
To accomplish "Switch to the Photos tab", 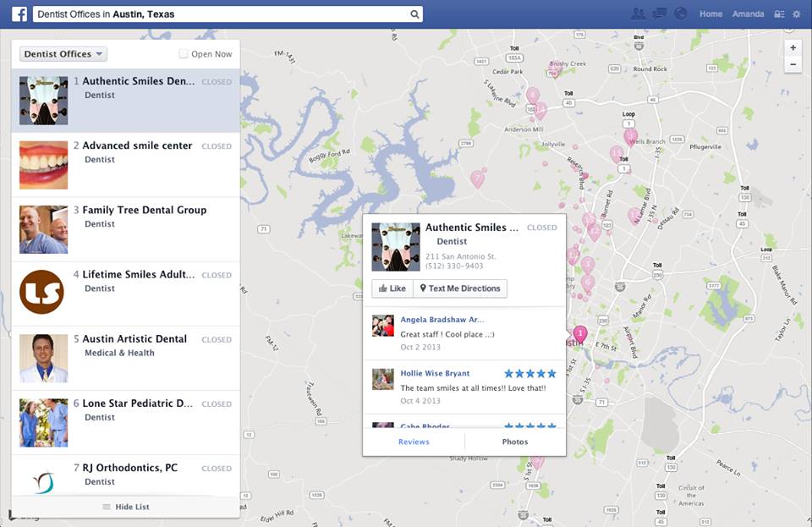I will (x=515, y=442).
